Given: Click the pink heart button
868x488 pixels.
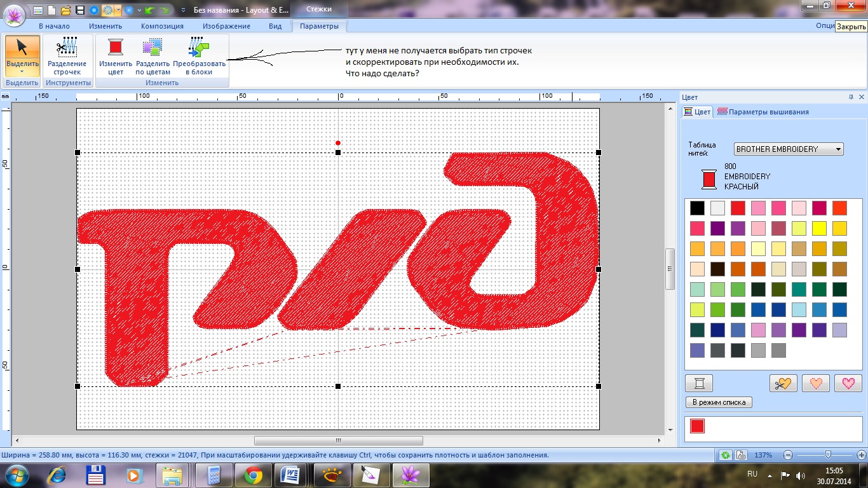Looking at the screenshot, I should (x=848, y=383).
